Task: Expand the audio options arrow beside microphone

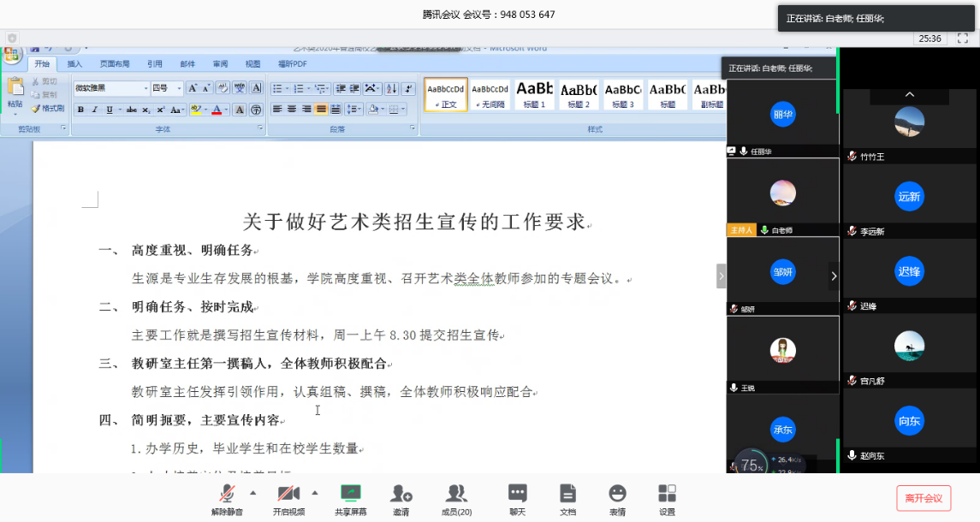Action: (252, 493)
